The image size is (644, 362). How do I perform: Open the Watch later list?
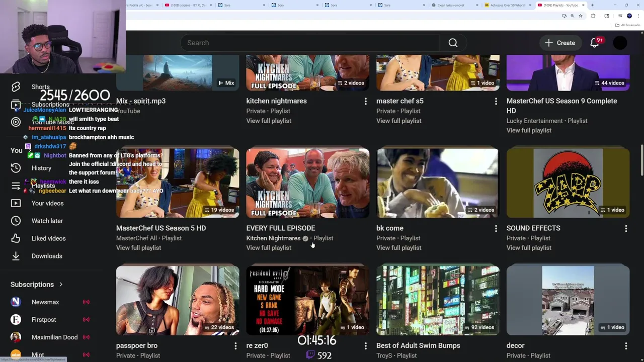[x=37, y=221]
